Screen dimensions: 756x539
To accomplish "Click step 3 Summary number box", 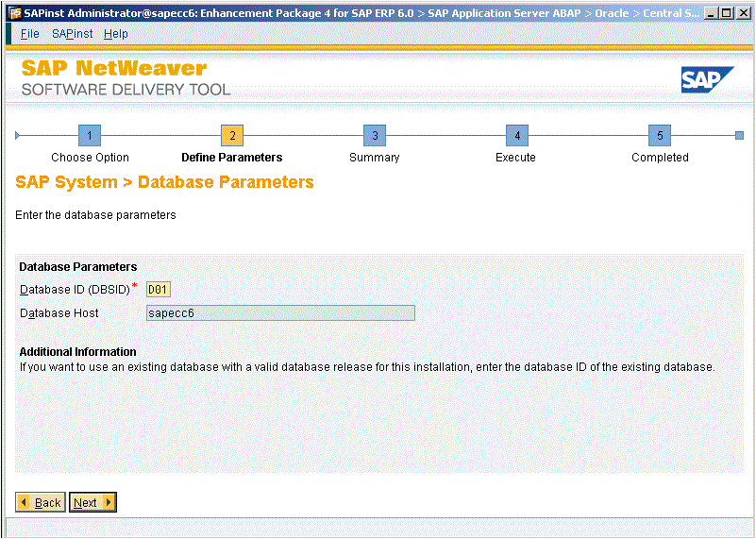I will pyautogui.click(x=375, y=136).
